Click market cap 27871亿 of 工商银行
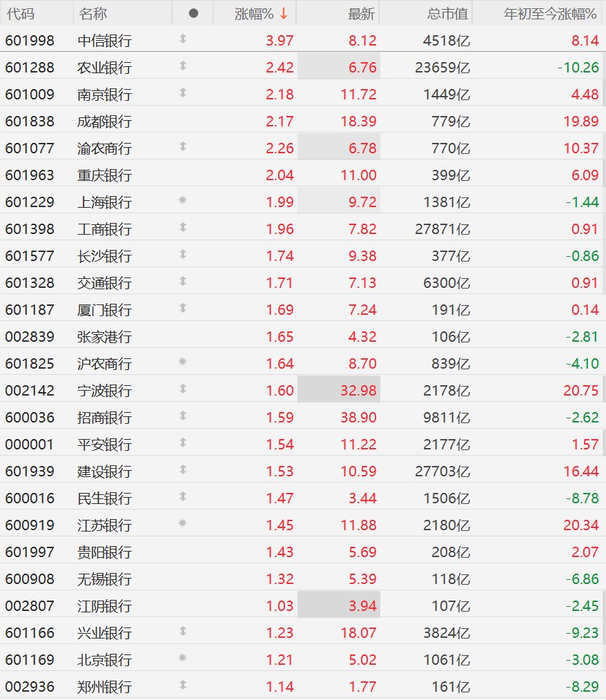The width and height of the screenshot is (606, 700). 442,229
